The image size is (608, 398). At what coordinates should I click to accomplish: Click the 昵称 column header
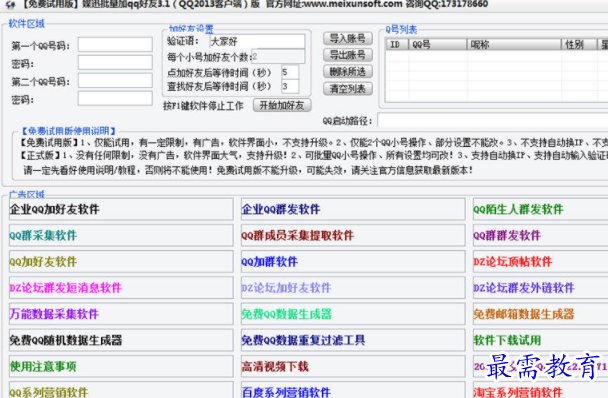pos(514,45)
